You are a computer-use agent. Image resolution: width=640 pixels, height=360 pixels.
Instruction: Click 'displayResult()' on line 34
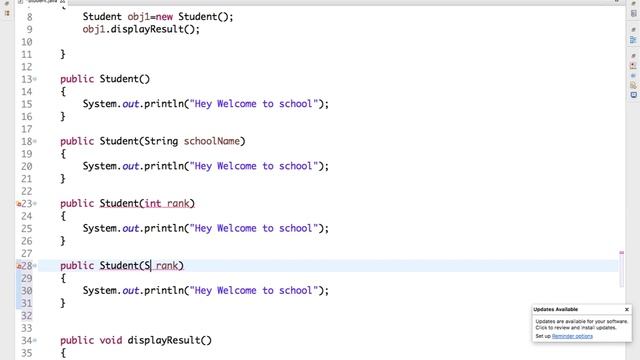170,340
